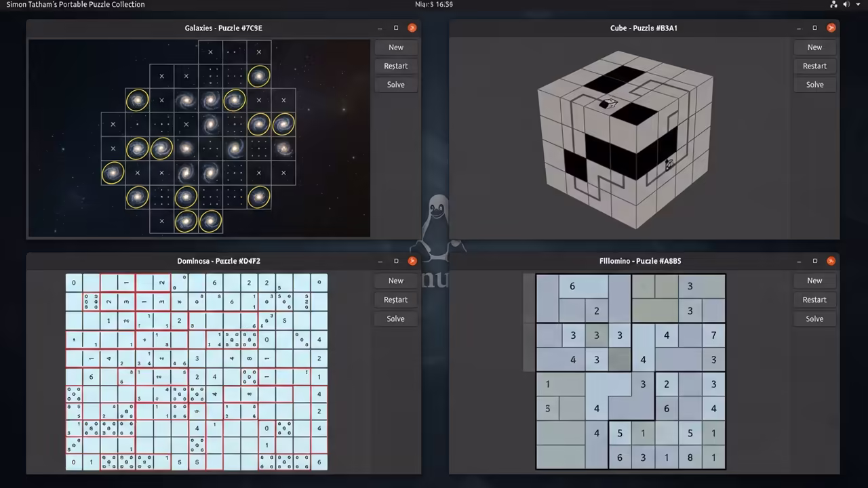Select the only galaxy in Galaxies' second row
Image resolution: width=868 pixels, height=488 pixels.
click(x=258, y=76)
